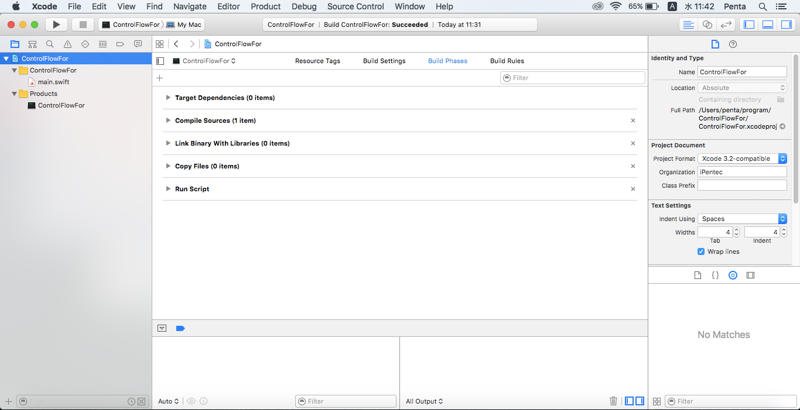Run the ControlFlowFor build
This screenshot has width=800, height=410.
56,24
